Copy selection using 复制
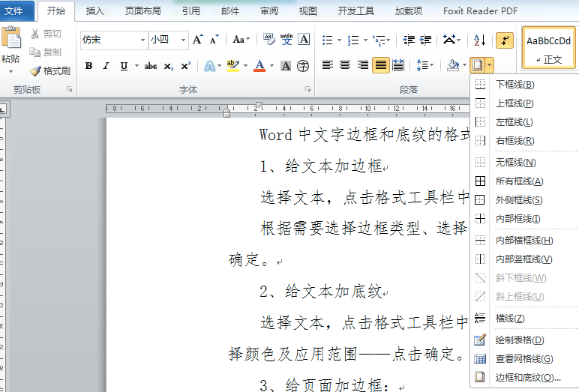579x392 pixels. pos(45,52)
